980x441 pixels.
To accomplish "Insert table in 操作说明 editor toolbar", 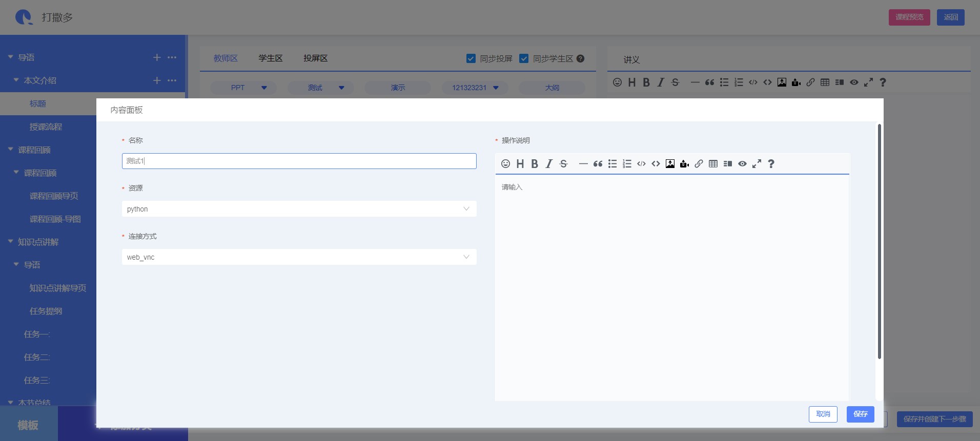I will pos(713,164).
